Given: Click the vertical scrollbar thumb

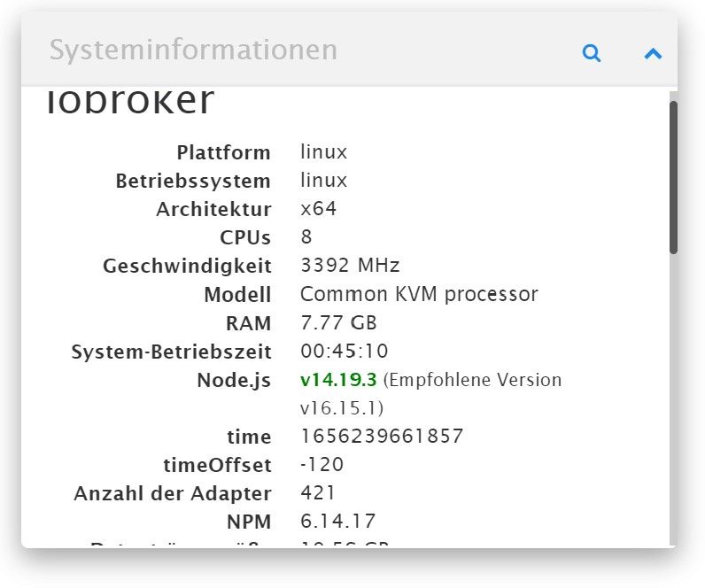Looking at the screenshot, I should 673,178.
